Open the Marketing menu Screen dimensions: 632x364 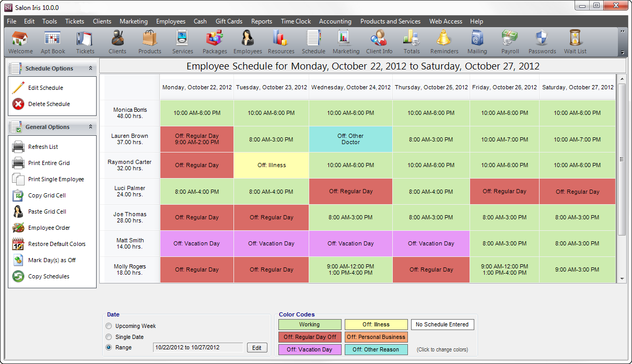(134, 21)
